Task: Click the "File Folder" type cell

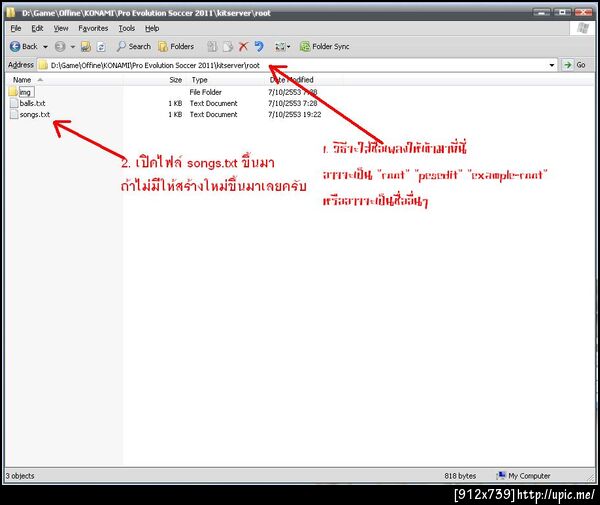Action: click(x=205, y=92)
